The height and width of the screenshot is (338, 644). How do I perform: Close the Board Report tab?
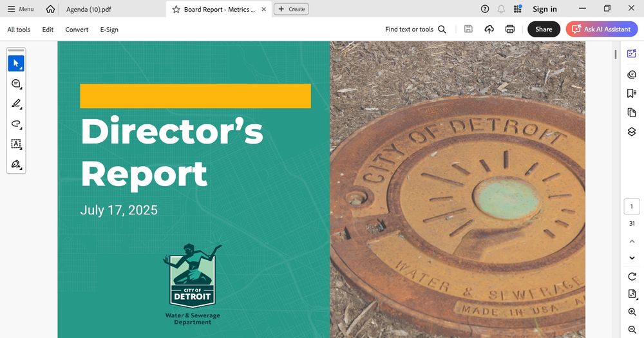[263, 9]
